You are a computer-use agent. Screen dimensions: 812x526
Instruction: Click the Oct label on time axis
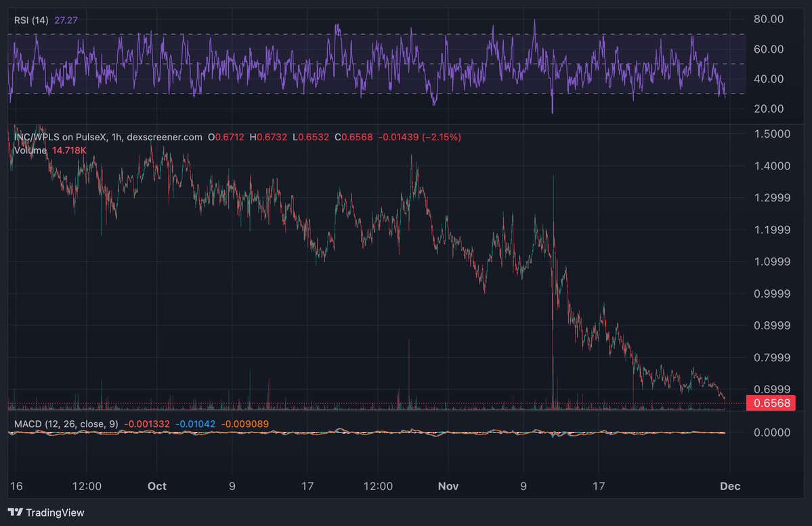157,486
